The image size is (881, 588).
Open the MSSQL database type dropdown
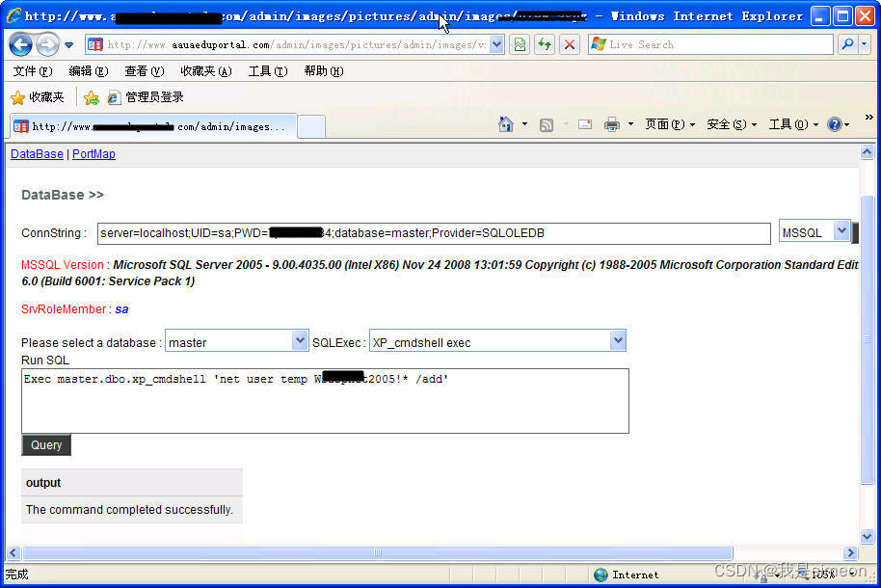click(x=814, y=232)
